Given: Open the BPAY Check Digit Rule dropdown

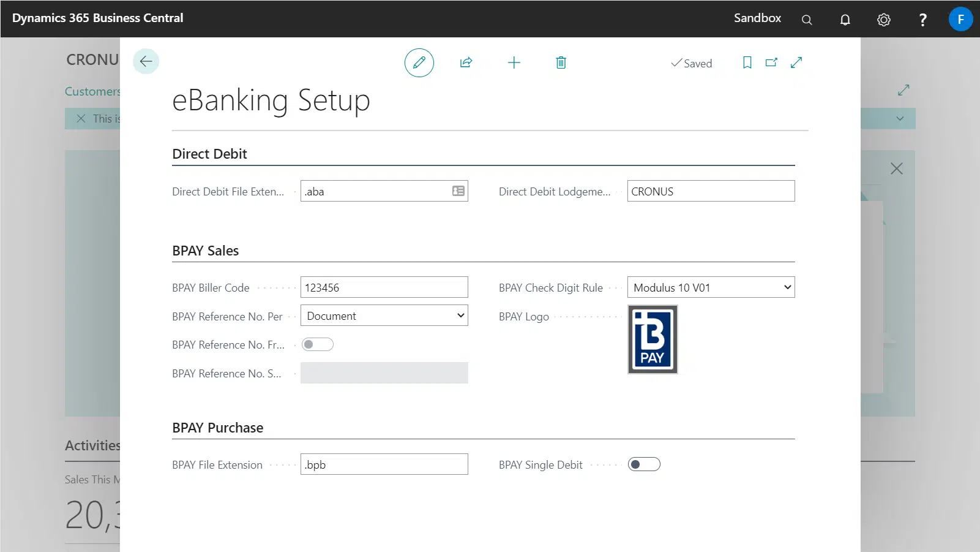Looking at the screenshot, I should [x=786, y=287].
